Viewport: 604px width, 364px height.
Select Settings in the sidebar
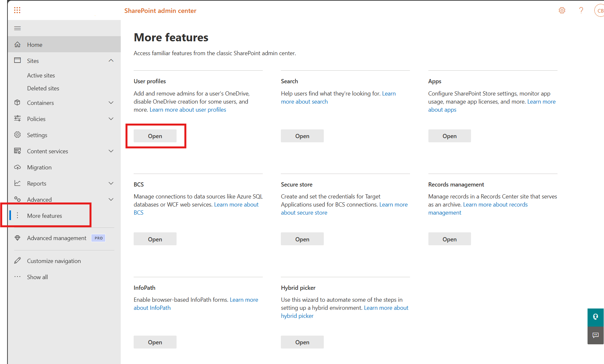coord(64,135)
